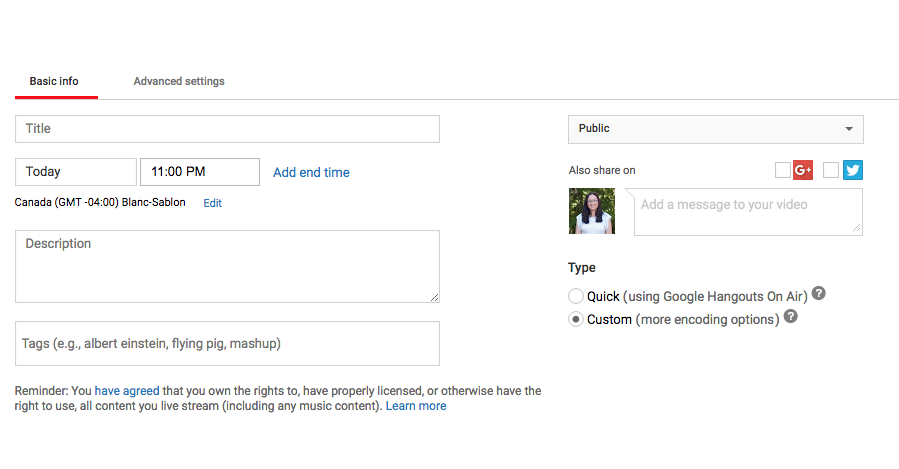Open the Today date picker field

[x=76, y=172]
